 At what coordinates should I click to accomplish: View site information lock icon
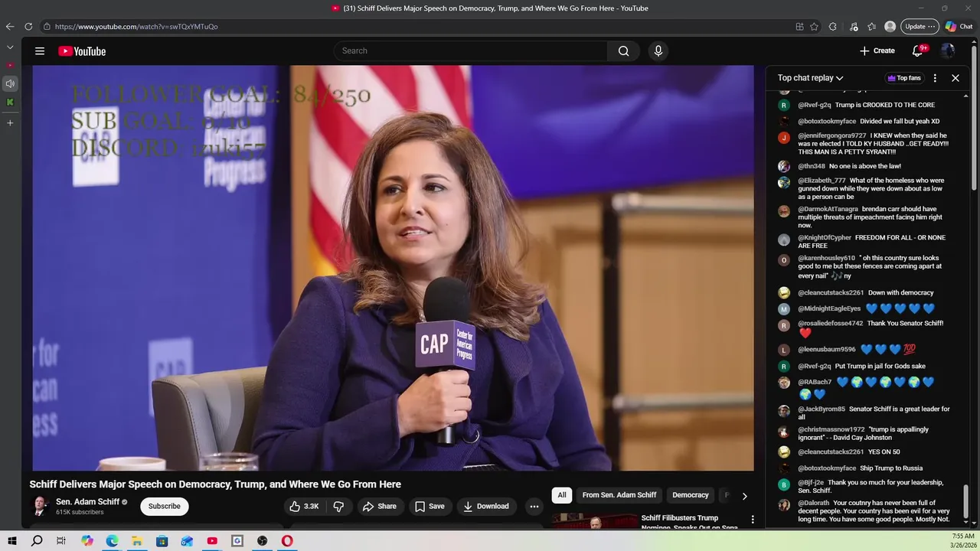point(47,27)
